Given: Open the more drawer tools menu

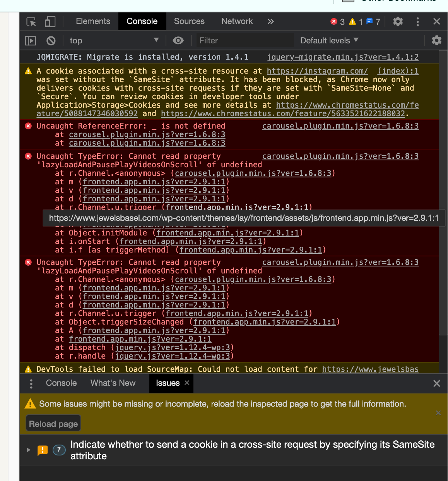Looking at the screenshot, I should coord(31,383).
